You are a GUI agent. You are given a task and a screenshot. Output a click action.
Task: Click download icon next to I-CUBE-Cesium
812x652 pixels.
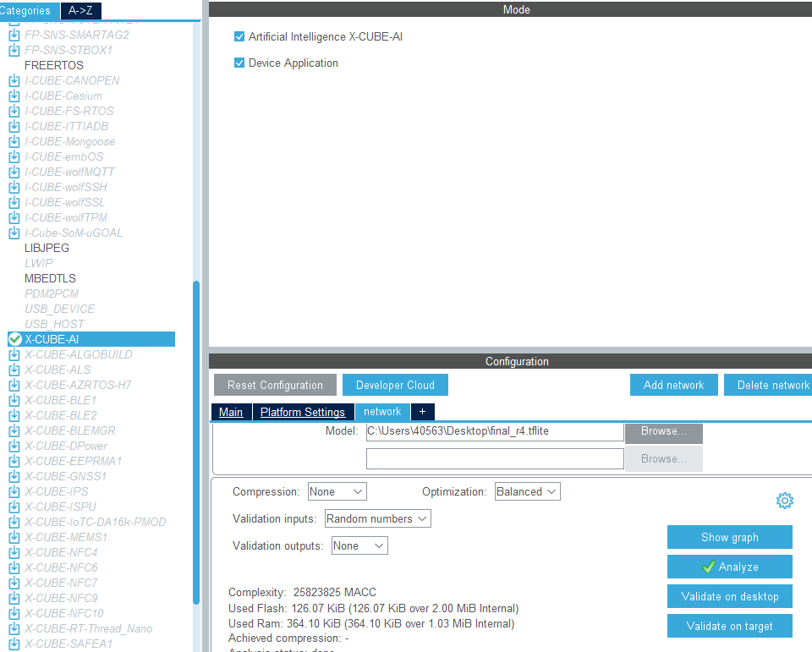14,96
